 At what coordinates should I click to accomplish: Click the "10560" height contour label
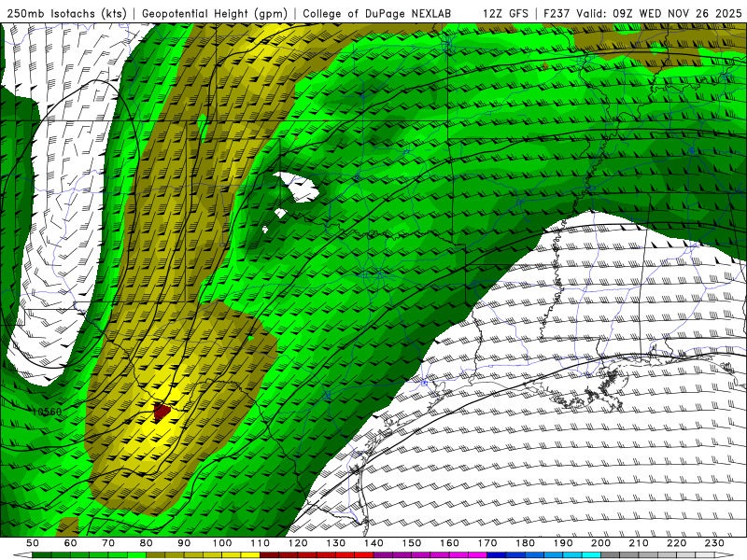[48, 412]
